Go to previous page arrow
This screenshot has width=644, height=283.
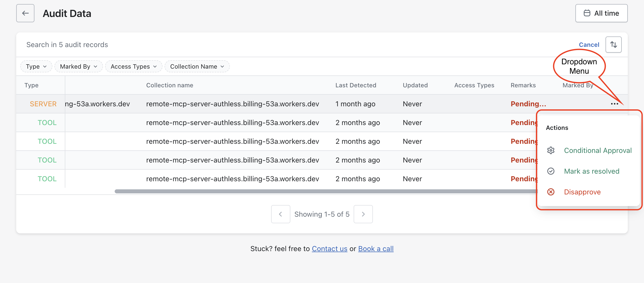[280, 214]
